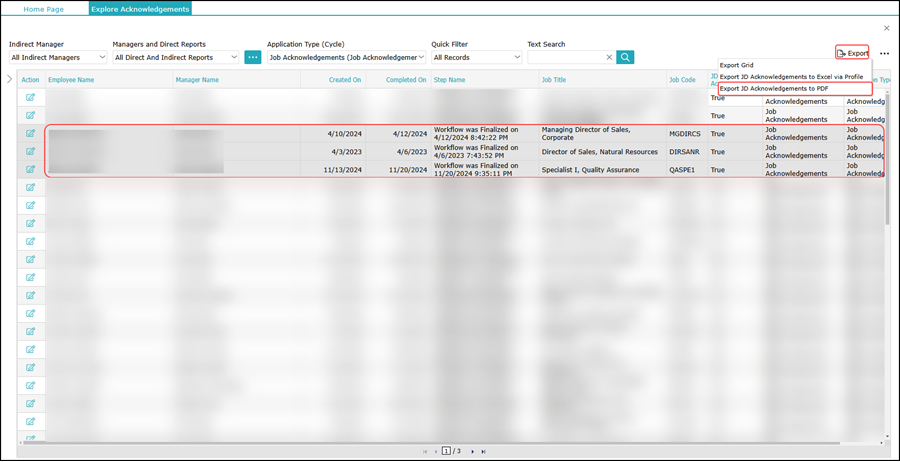Expand the left side panel chevron
The height and width of the screenshot is (462, 900).
pos(9,79)
